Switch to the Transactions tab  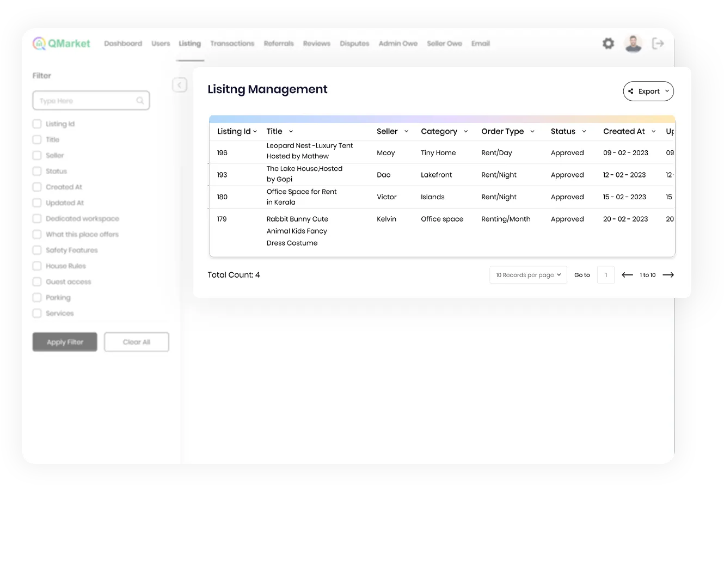pyautogui.click(x=232, y=44)
